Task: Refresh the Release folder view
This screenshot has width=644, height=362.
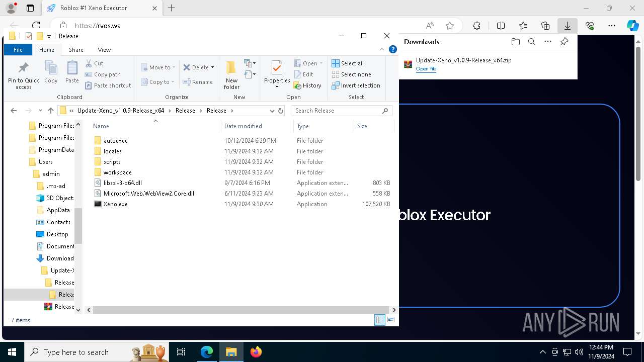Action: coord(281,111)
